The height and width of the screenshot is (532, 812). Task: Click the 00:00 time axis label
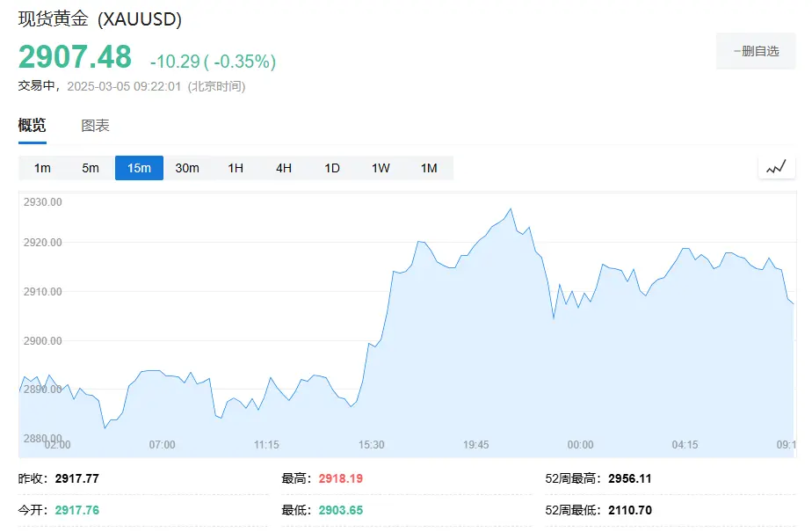(x=580, y=445)
